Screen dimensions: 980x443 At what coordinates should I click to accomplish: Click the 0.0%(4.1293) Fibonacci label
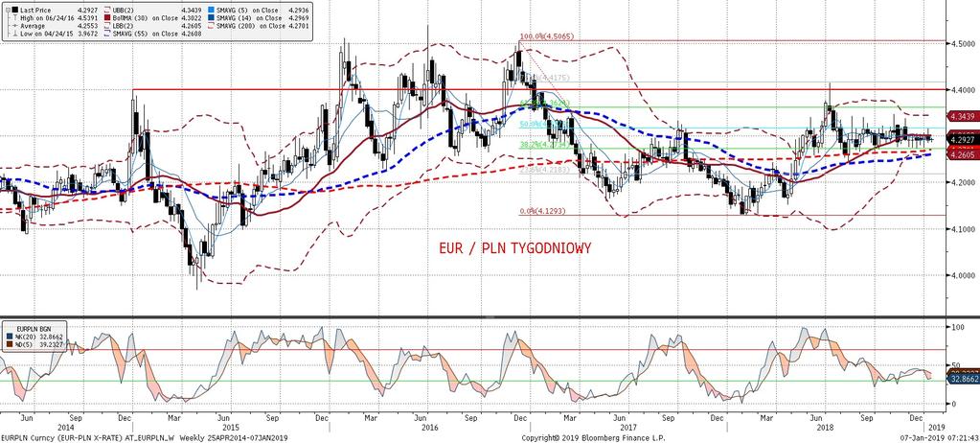pos(542,212)
